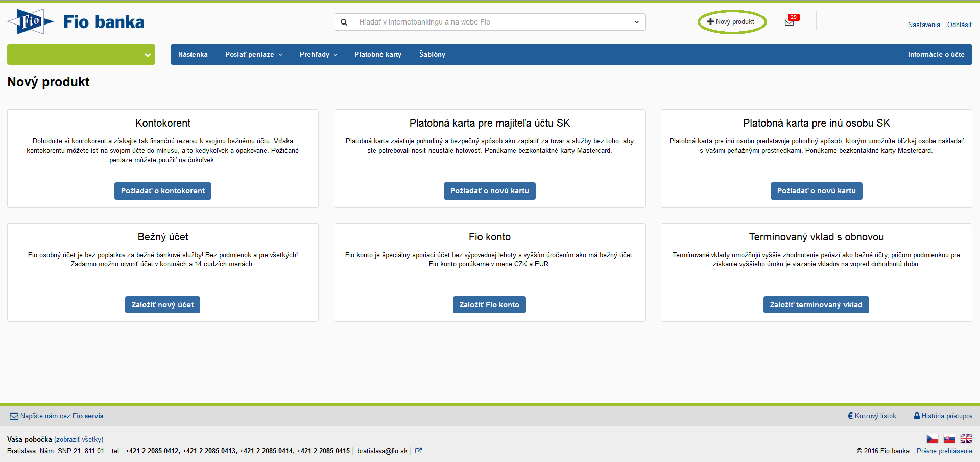Viewport: 980px width, 462px height.
Task: Open Platobné karty in the navigation bar
Action: [x=378, y=55]
